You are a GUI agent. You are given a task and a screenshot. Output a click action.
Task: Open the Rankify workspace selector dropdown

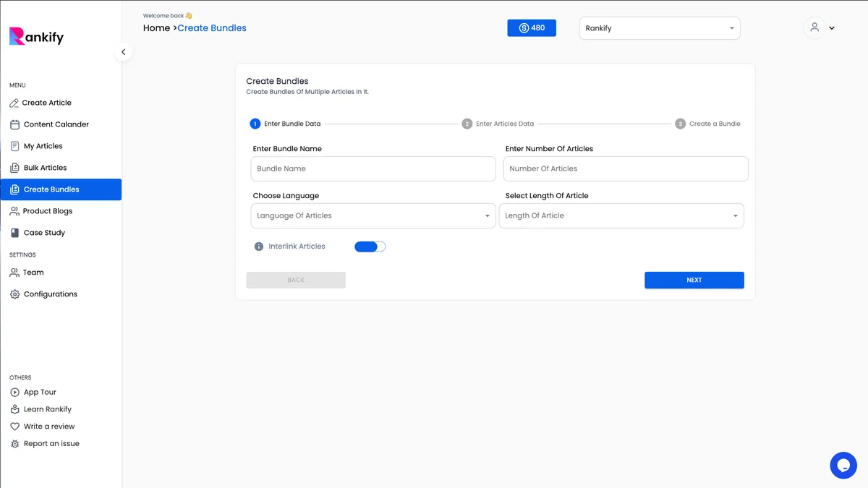click(660, 28)
